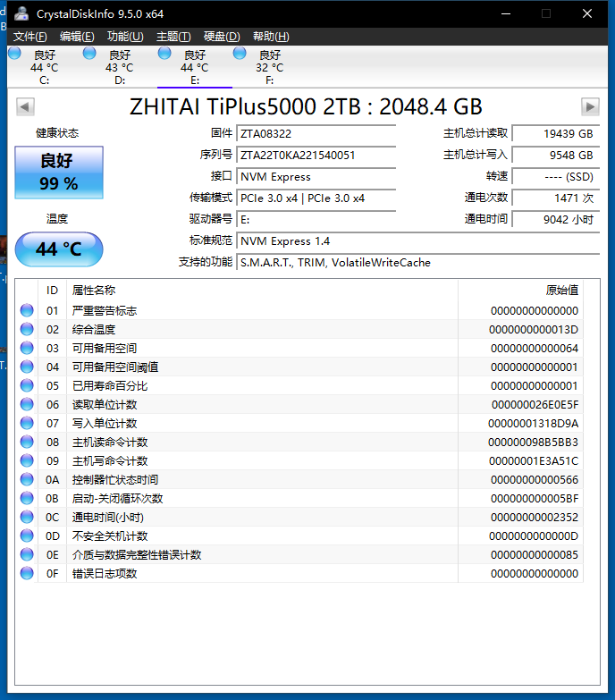Open the 功能(U) menu
The height and width of the screenshot is (700, 615).
click(x=125, y=36)
